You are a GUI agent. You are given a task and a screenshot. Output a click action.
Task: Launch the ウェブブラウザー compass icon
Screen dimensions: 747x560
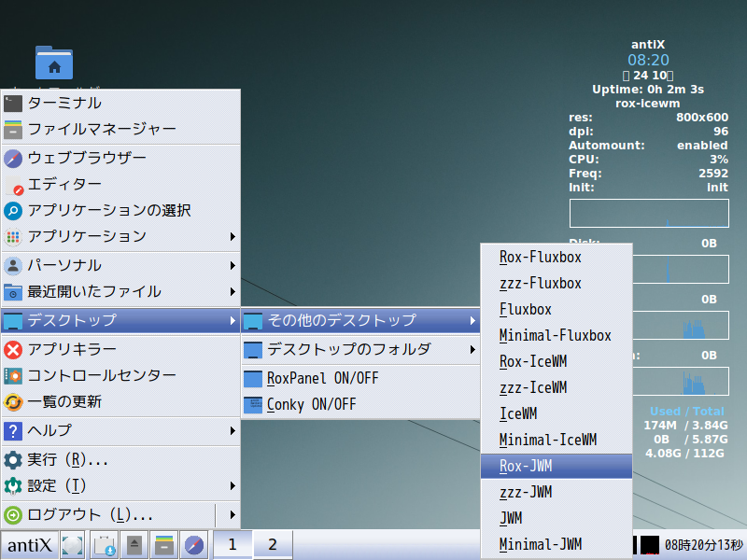[13, 158]
